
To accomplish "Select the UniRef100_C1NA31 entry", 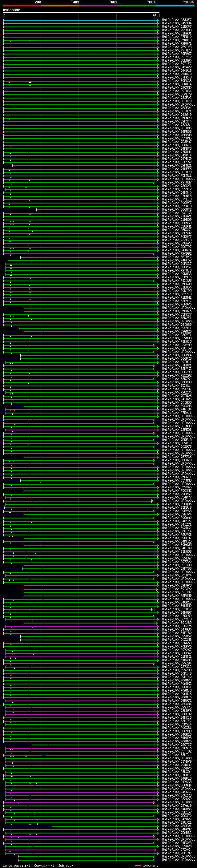I will [177, 33].
